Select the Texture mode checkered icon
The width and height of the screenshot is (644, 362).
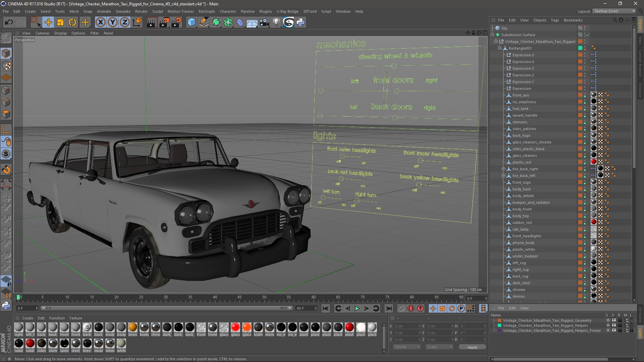(x=6, y=66)
